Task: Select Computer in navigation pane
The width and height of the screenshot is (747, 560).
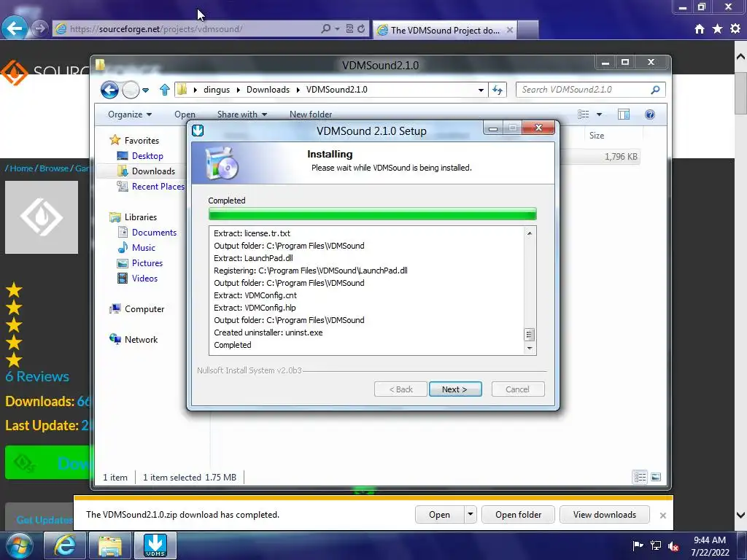Action: (144, 309)
